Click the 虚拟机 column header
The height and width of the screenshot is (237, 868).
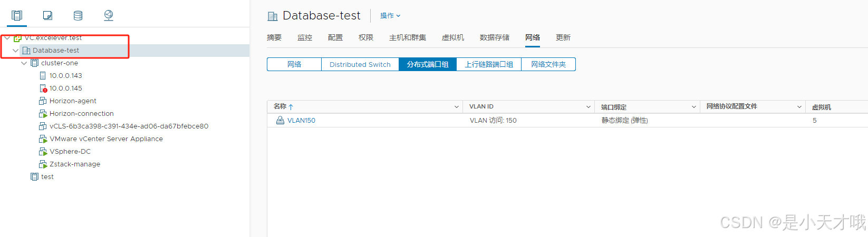(x=821, y=107)
